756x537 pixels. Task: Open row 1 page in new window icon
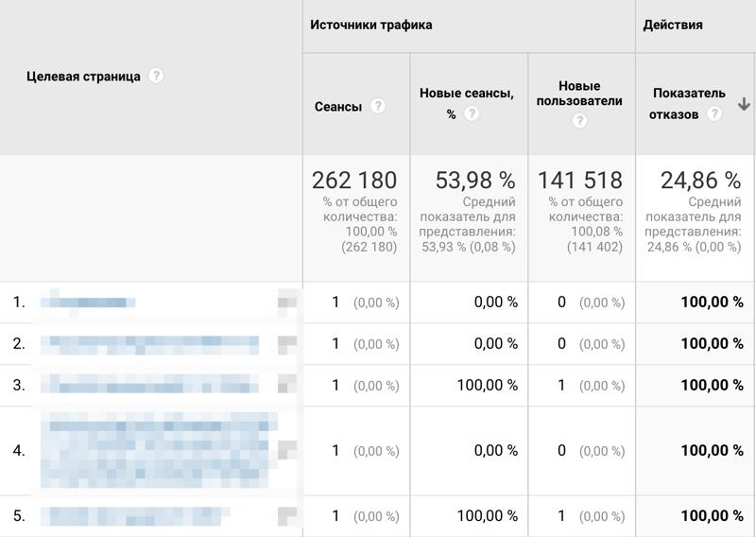pos(287,303)
